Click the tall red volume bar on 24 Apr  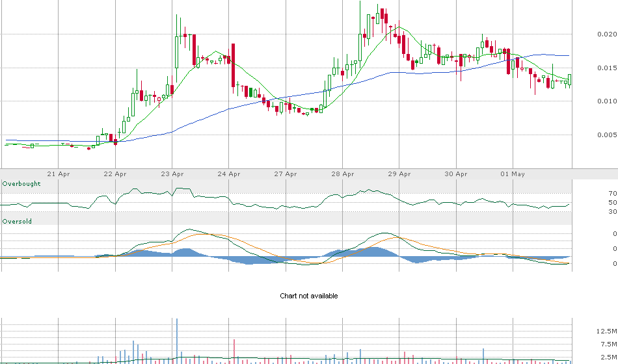coord(234,352)
